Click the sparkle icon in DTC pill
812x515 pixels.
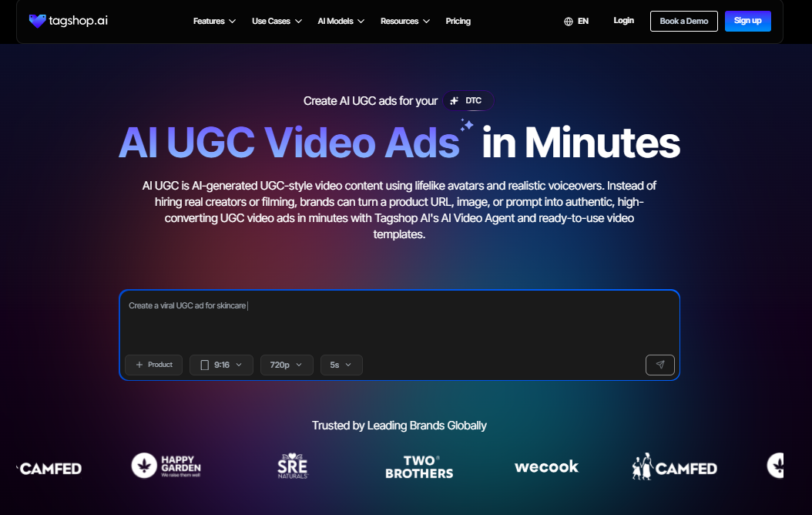455,100
